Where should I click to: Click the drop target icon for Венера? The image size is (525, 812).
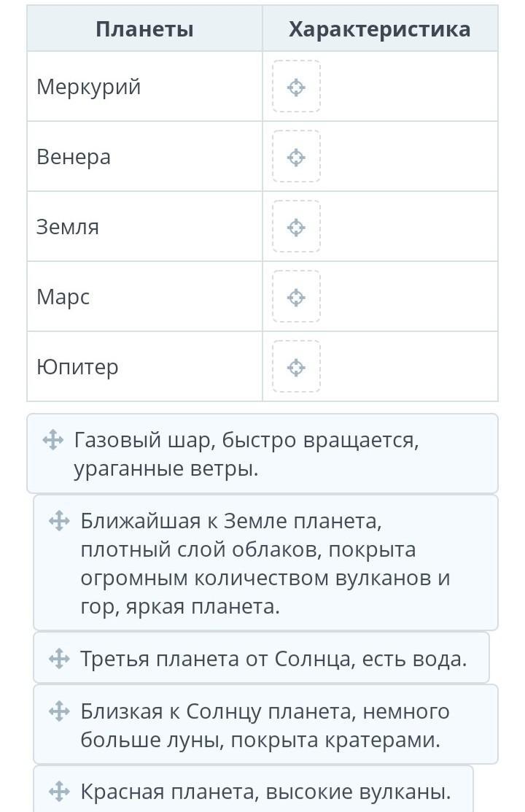296,158
